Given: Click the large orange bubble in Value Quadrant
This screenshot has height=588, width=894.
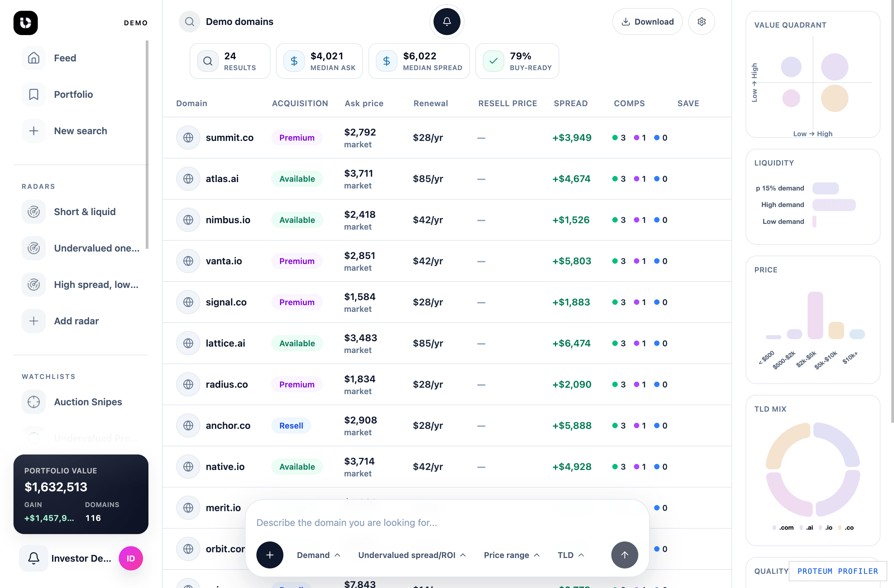Looking at the screenshot, I should point(834,98).
